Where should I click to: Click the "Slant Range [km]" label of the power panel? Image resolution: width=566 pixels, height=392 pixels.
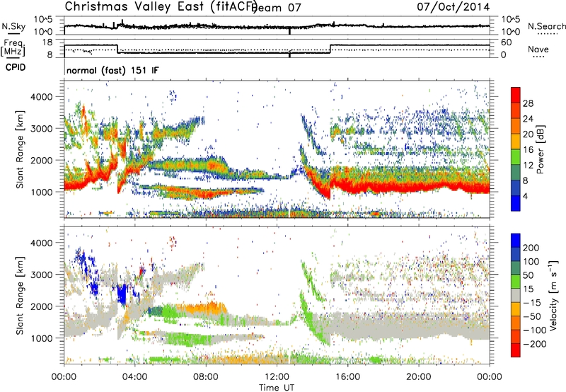pos(20,149)
